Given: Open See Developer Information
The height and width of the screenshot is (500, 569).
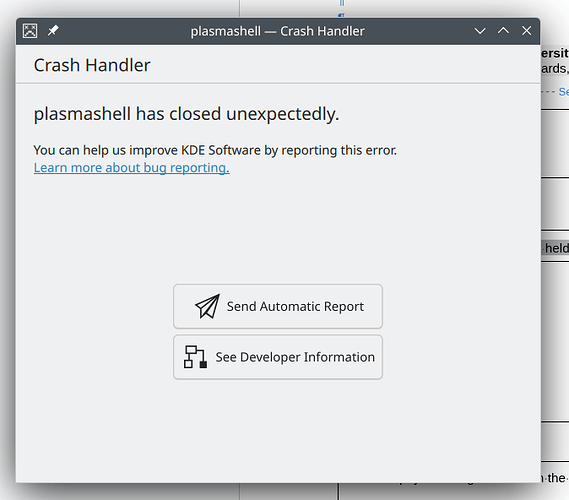Looking at the screenshot, I should pyautogui.click(x=278, y=357).
